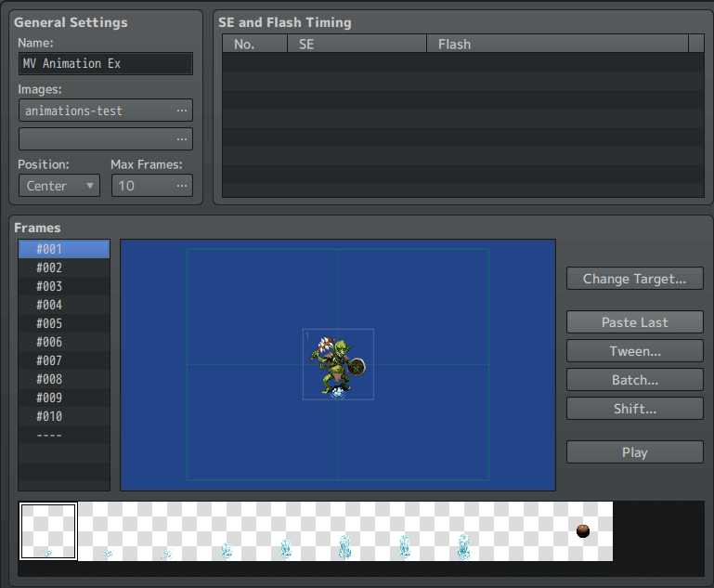The height and width of the screenshot is (588, 714).
Task: Select frame #008
Action: pyautogui.click(x=64, y=379)
